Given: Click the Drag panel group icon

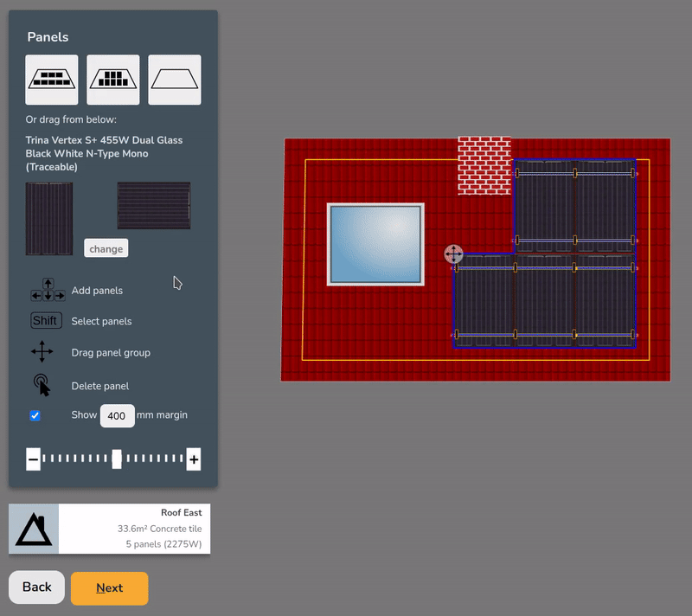Looking at the screenshot, I should pos(42,352).
